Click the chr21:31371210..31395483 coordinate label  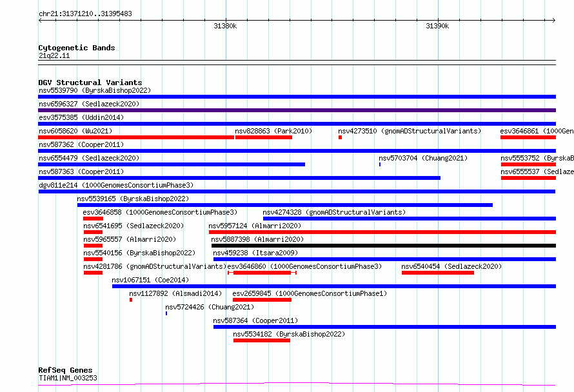pyautogui.click(x=85, y=14)
